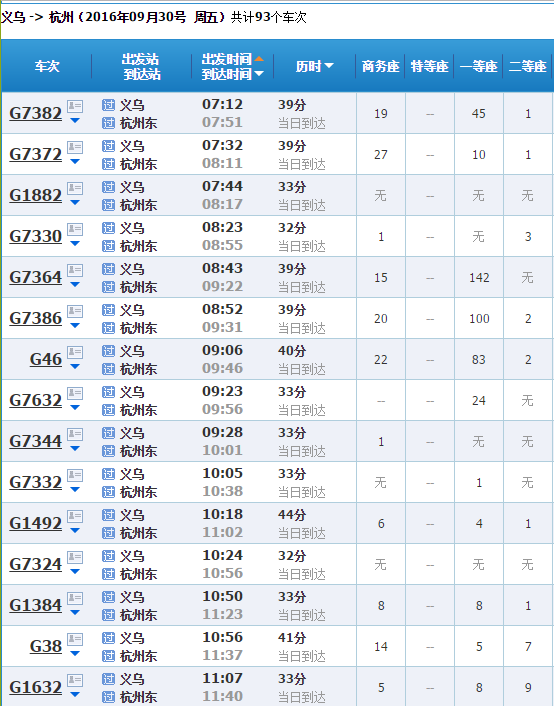
Task: Expand the dropdown arrow for G7386
Action: pos(75,326)
